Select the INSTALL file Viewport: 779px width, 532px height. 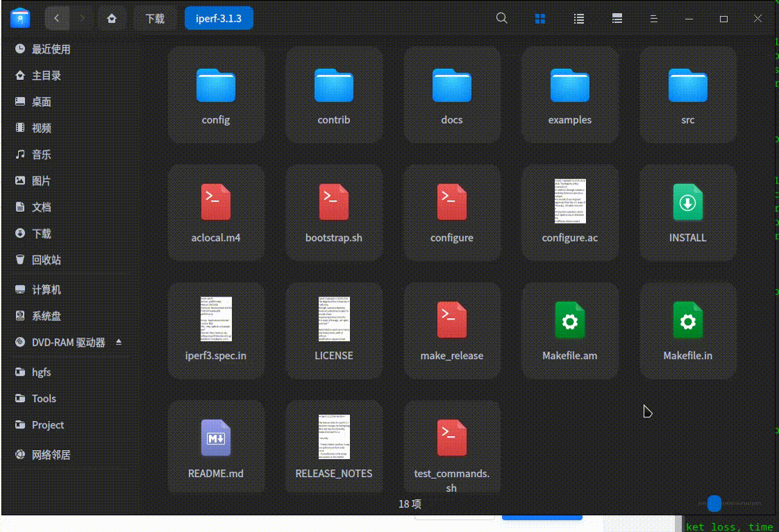pyautogui.click(x=687, y=213)
